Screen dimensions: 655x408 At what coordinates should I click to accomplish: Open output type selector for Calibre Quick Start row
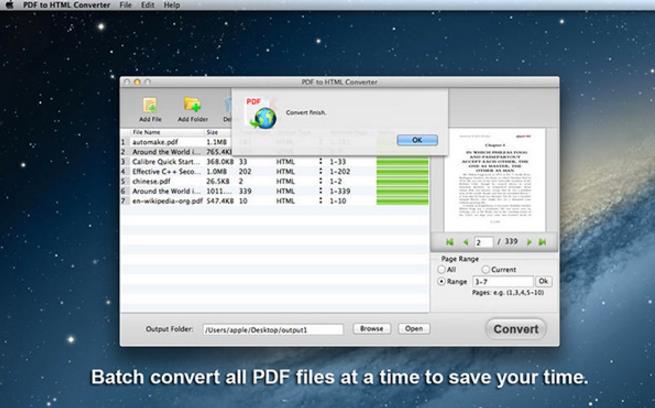[x=320, y=161]
